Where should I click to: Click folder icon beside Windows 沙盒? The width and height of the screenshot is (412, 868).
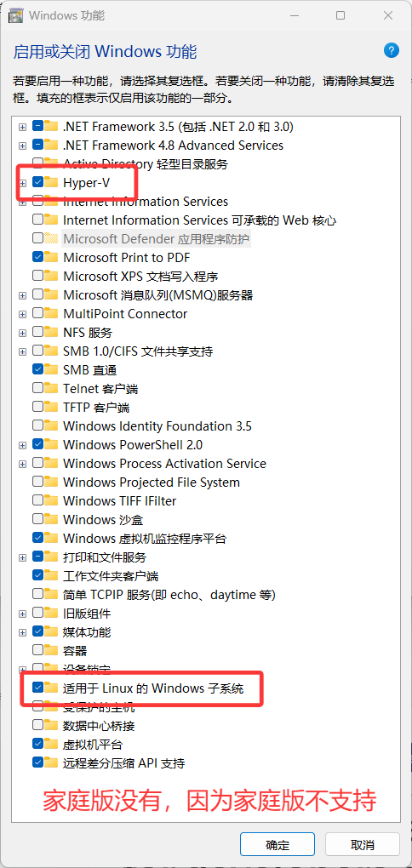[x=51, y=519]
